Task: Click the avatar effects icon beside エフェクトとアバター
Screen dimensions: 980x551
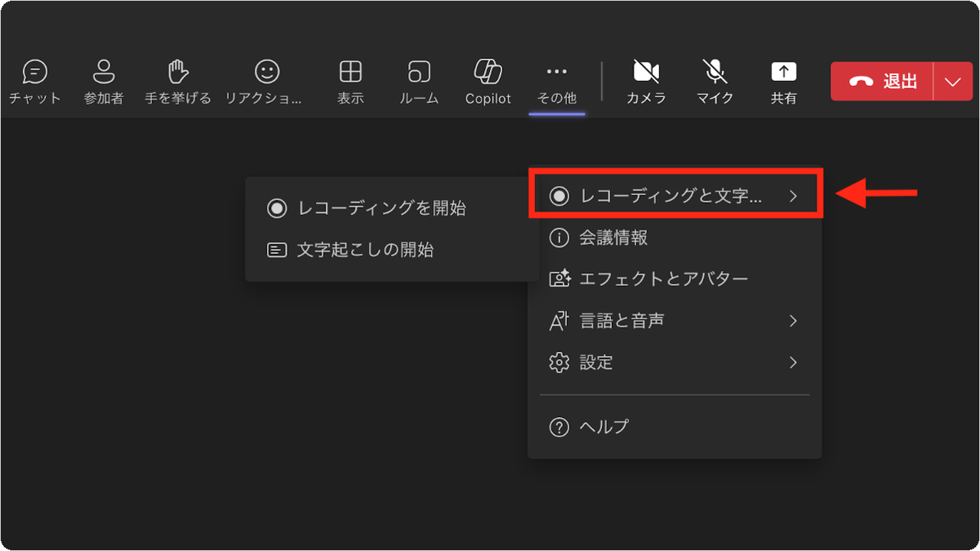Action: pyautogui.click(x=560, y=279)
